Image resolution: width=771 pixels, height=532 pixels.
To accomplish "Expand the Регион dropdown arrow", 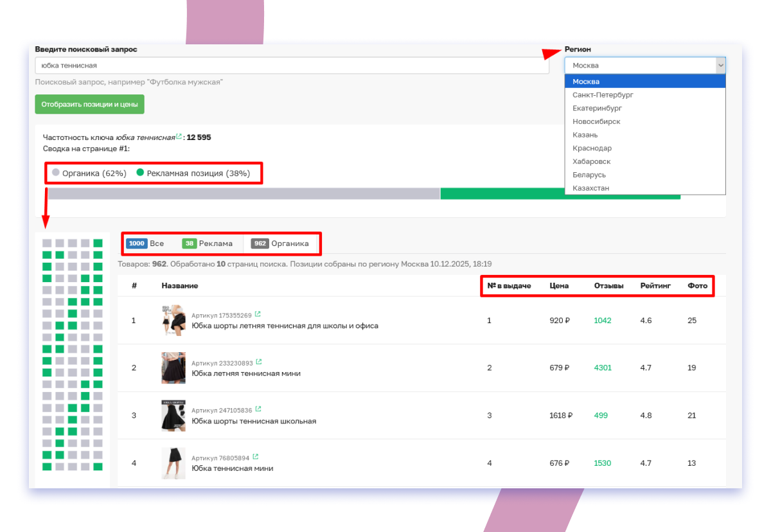I will 720,66.
